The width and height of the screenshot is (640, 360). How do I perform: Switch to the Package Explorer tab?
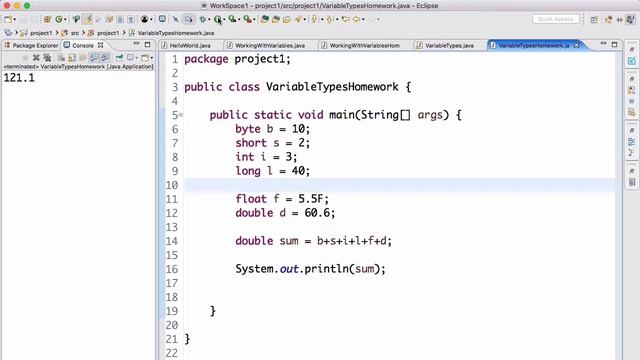coord(31,45)
